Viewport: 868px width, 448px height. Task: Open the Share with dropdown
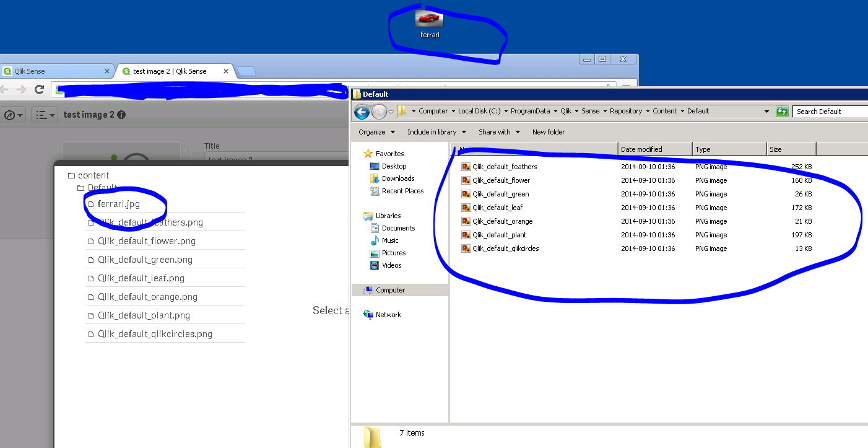click(x=499, y=132)
